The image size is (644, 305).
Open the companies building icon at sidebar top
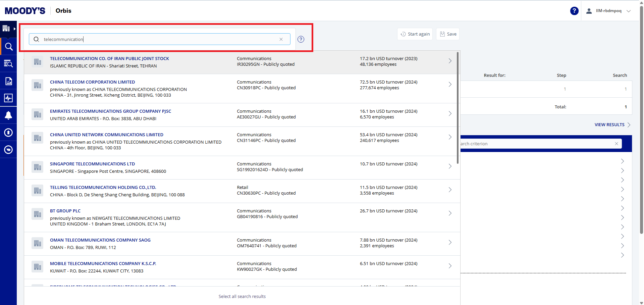point(6,29)
